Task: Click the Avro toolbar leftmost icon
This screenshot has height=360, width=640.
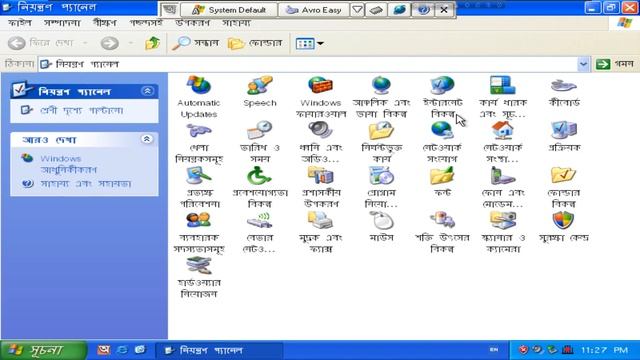Action: click(x=169, y=10)
